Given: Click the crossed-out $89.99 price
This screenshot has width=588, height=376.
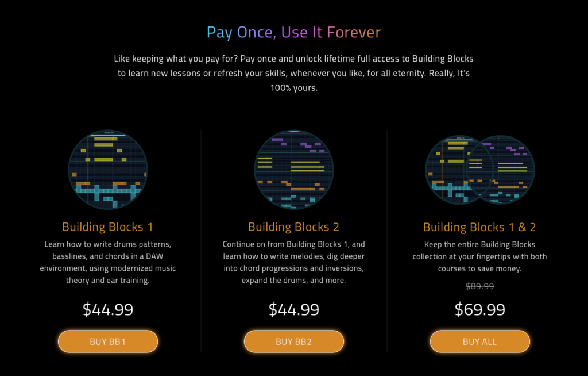Looking at the screenshot, I should pyautogui.click(x=479, y=286).
